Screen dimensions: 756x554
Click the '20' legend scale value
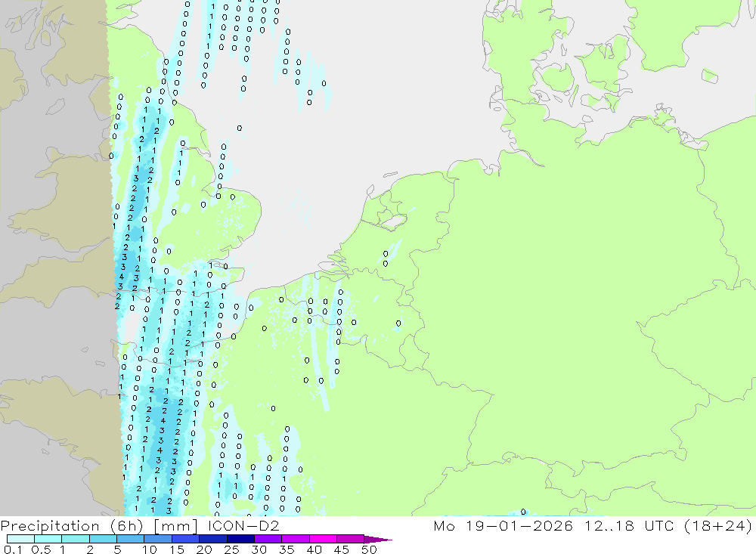(204, 549)
